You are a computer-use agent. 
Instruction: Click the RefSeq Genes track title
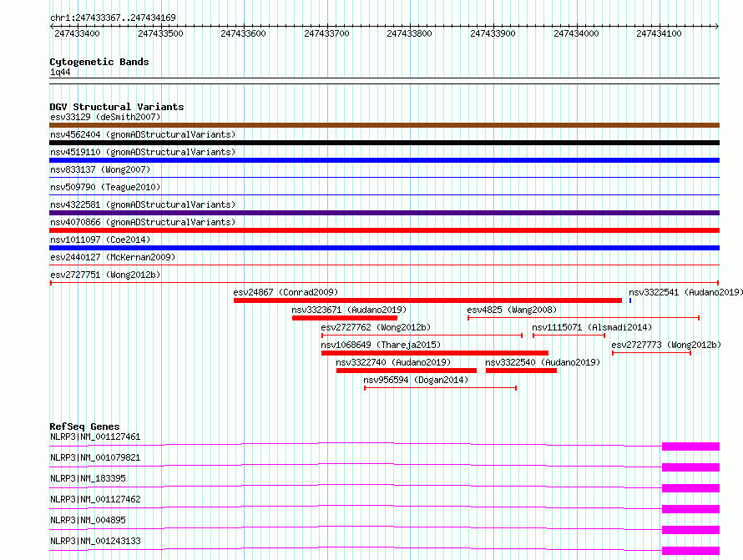coord(84,426)
